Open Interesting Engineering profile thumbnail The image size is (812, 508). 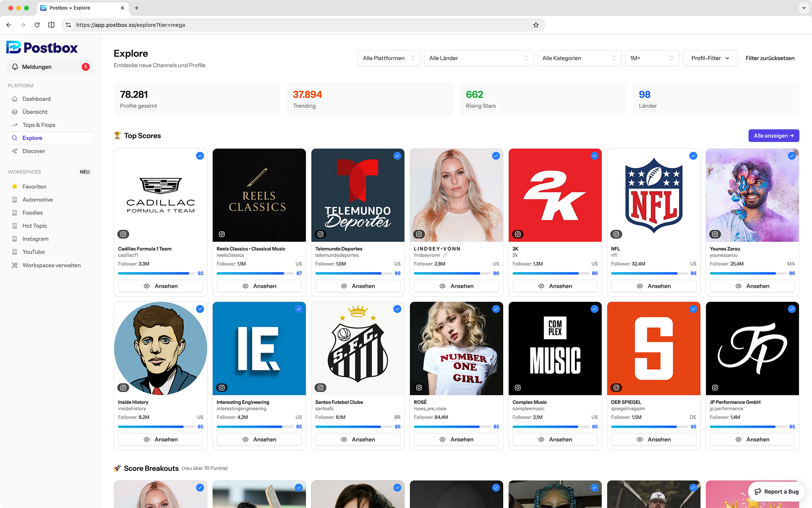click(259, 348)
